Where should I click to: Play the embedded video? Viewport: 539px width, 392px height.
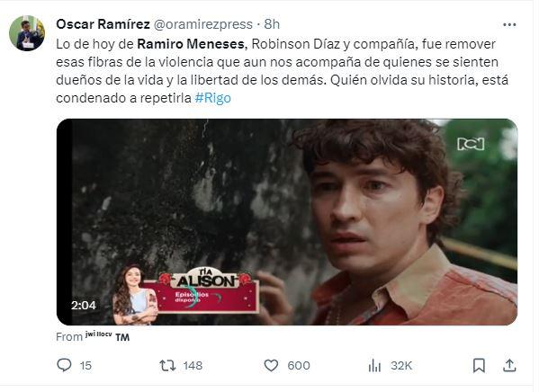pyautogui.click(x=287, y=222)
